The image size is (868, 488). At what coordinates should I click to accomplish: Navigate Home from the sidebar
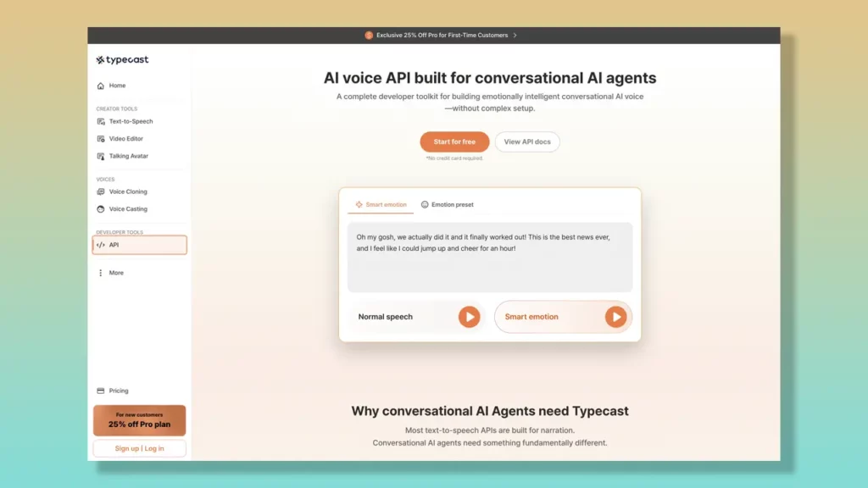[111, 86]
